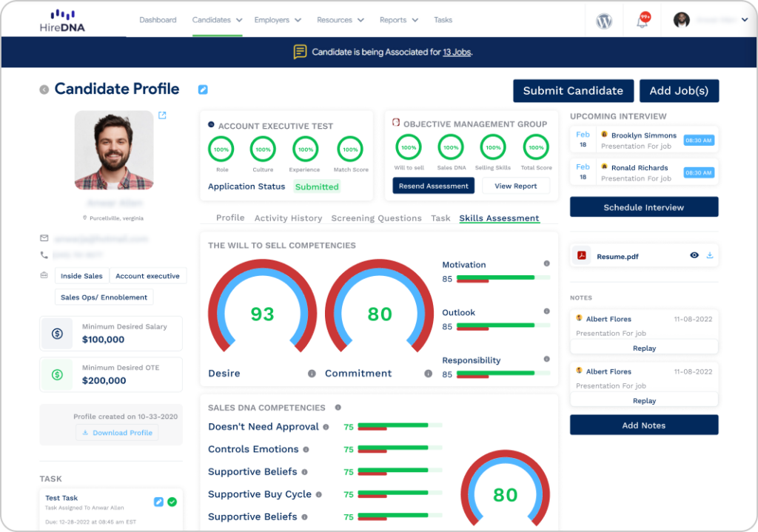This screenshot has height=532, width=758.
Task: Click the edit pencil beside Candidate Profile
Action: coord(203,90)
